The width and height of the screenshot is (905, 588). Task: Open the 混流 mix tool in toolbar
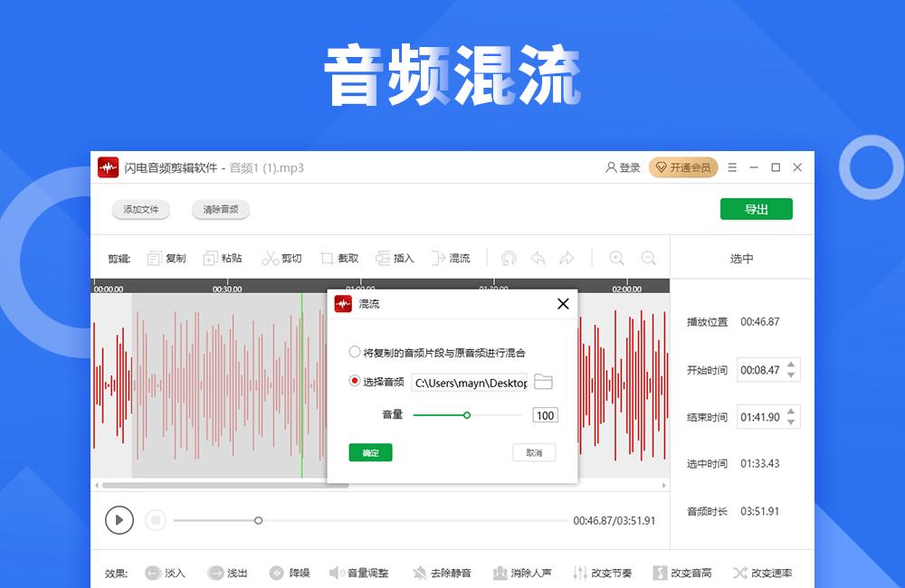coord(451,258)
